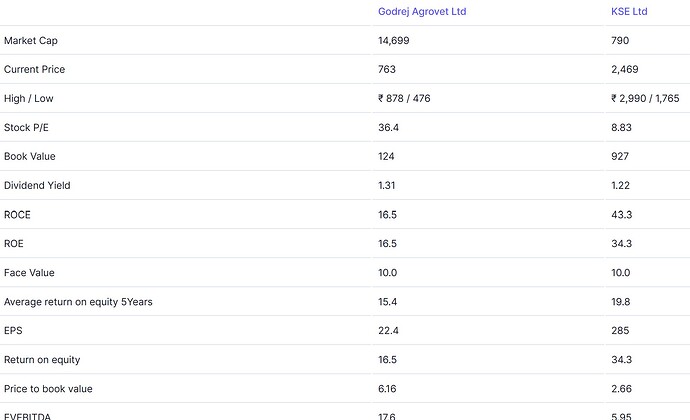This screenshot has height=420, width=690.
Task: Open the KSE Ltd company link
Action: (x=629, y=11)
